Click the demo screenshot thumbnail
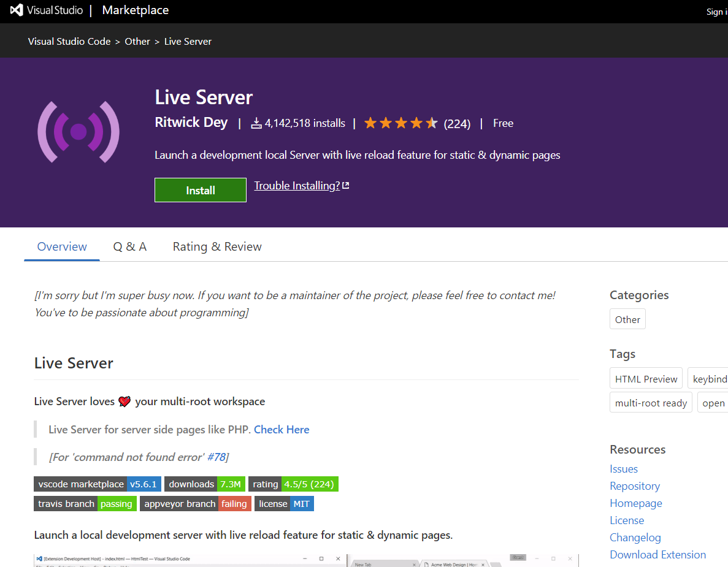Viewport: 728px width, 567px height. (306, 560)
